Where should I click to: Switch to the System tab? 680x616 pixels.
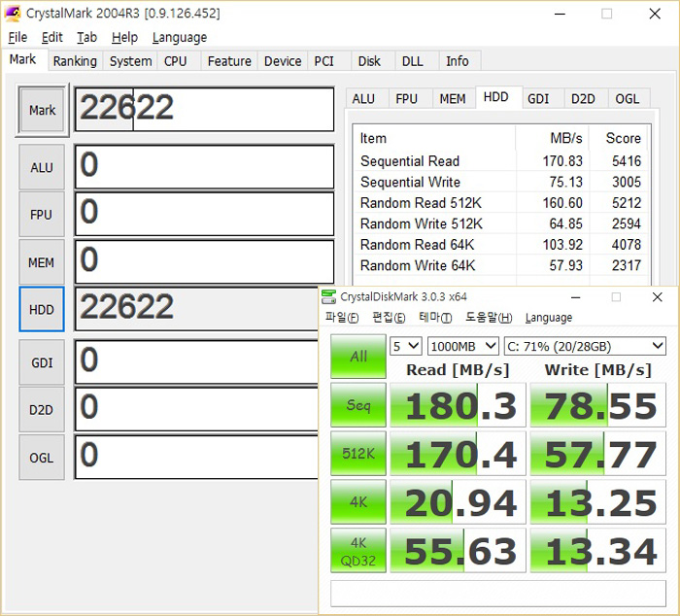[x=130, y=61]
